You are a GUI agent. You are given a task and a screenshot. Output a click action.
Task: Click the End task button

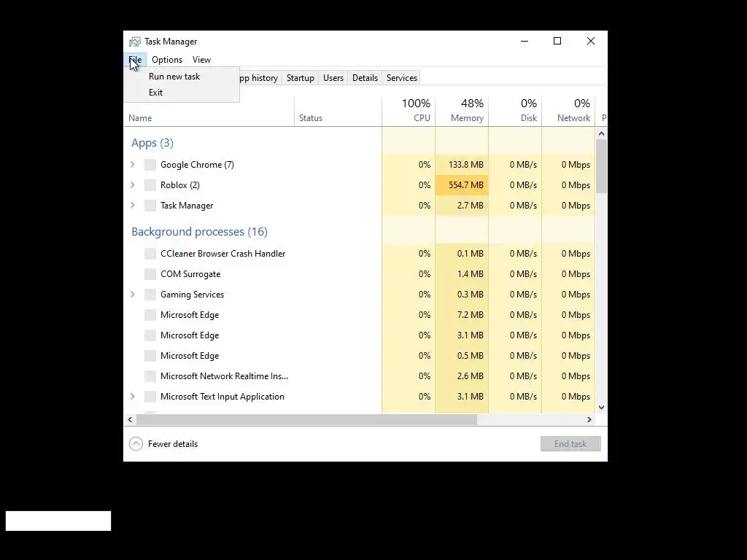pos(570,444)
